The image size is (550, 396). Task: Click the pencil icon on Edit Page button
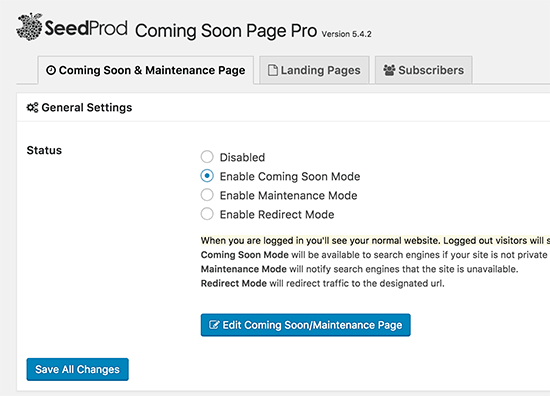(214, 325)
